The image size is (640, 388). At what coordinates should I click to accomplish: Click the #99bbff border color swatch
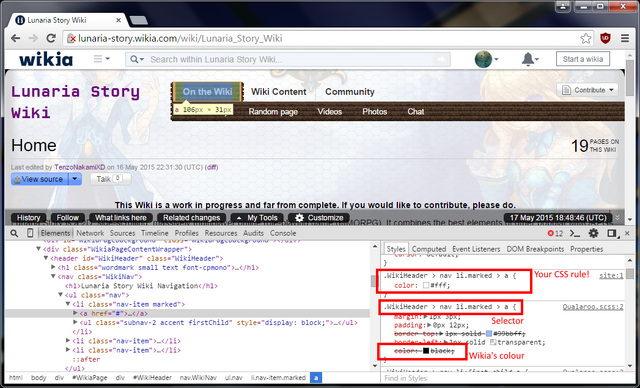489,334
